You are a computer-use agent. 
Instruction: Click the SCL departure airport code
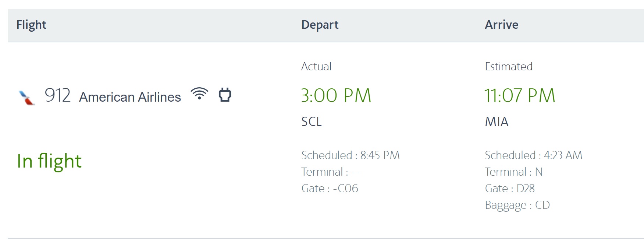(x=312, y=122)
